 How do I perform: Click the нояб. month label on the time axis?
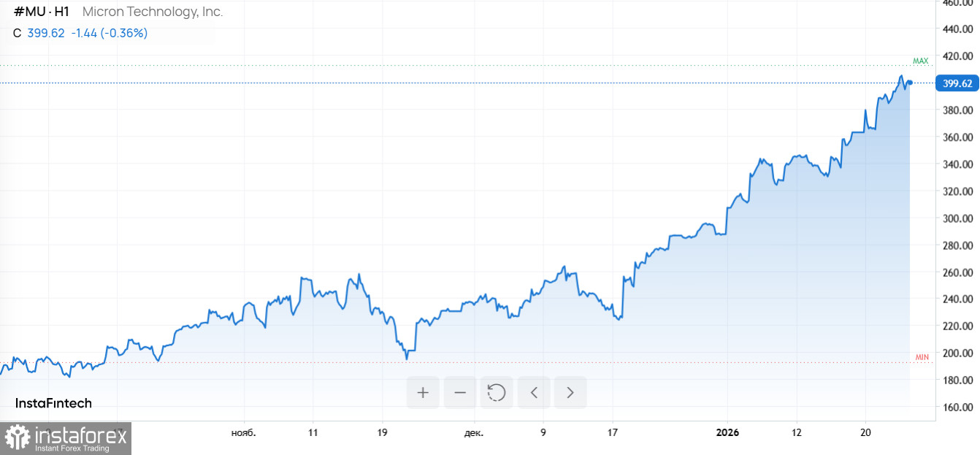click(x=243, y=432)
